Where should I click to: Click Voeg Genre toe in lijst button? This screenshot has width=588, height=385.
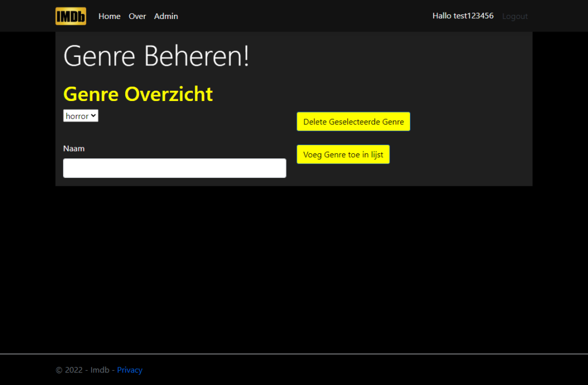click(x=343, y=154)
